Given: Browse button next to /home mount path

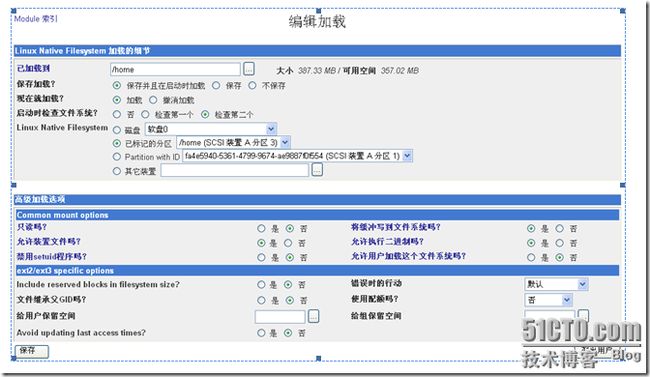Looking at the screenshot, I should pyautogui.click(x=249, y=69).
